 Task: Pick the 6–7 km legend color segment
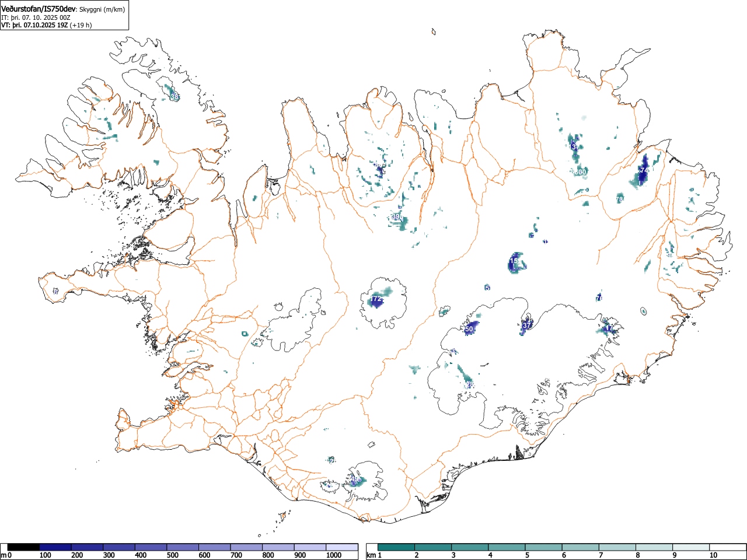click(x=580, y=547)
